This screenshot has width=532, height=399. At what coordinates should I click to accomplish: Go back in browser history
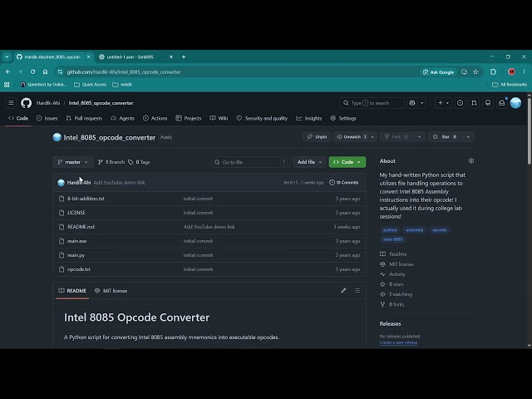pos(7,72)
